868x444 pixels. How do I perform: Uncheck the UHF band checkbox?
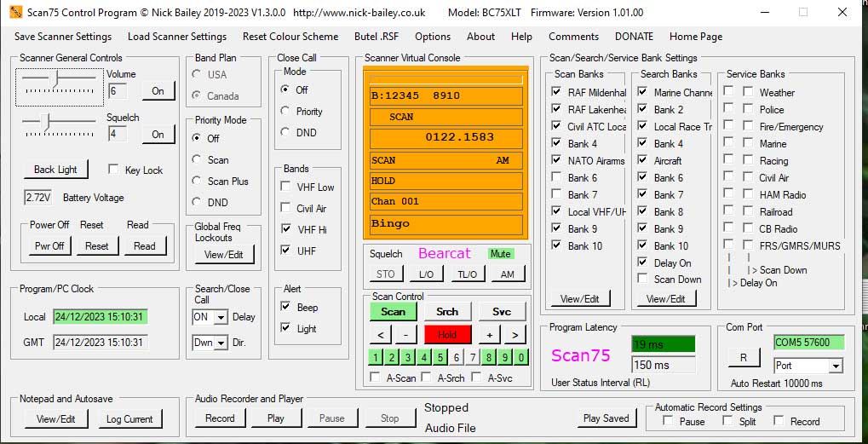point(285,250)
